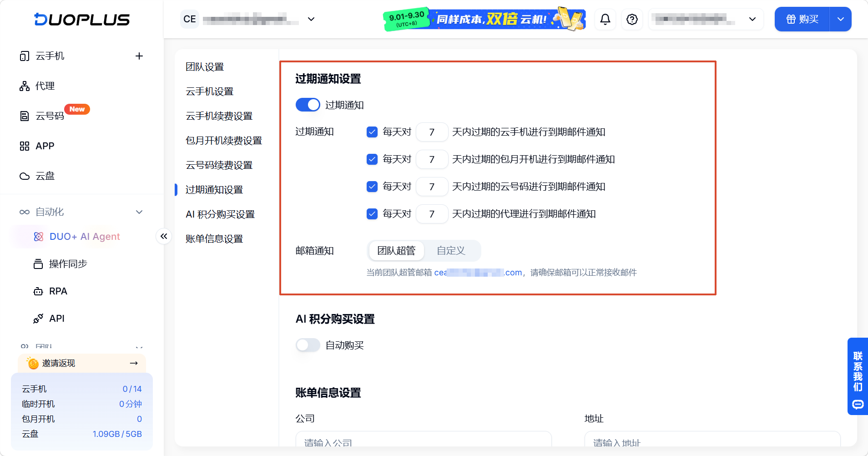Viewport: 868px width, 456px height.
Task: Uncheck the 代理 expiry email notification checkbox
Action: tap(372, 214)
